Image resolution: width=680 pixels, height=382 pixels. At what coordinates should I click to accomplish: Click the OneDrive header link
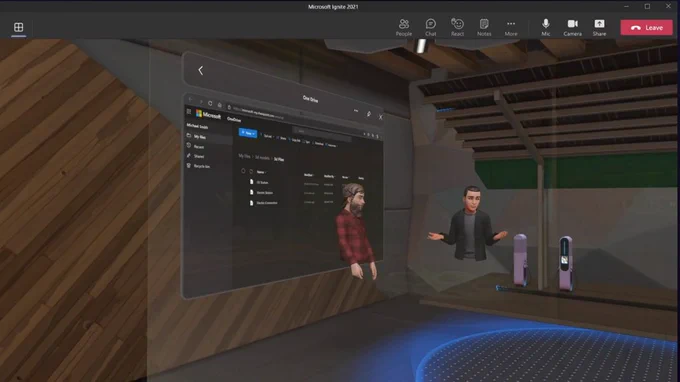tap(234, 120)
